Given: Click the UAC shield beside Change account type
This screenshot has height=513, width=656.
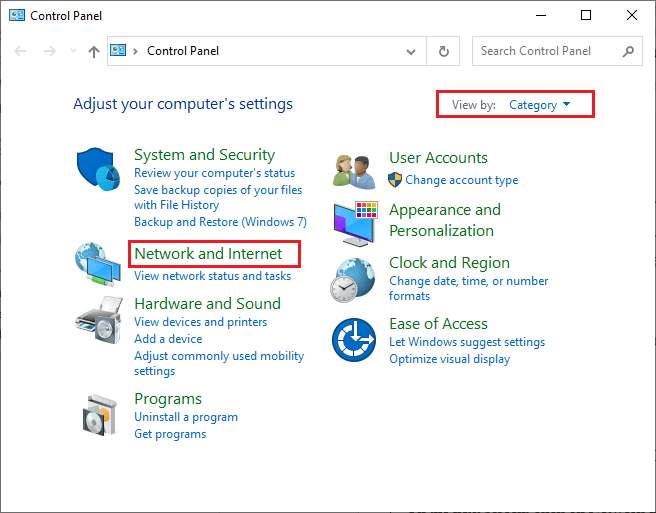Looking at the screenshot, I should tap(395, 180).
